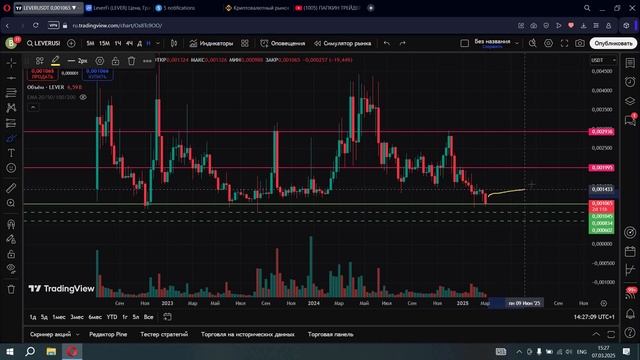640x360 pixels.
Task: Delete the selected drawing with trash icon
Action: [x=131, y=61]
